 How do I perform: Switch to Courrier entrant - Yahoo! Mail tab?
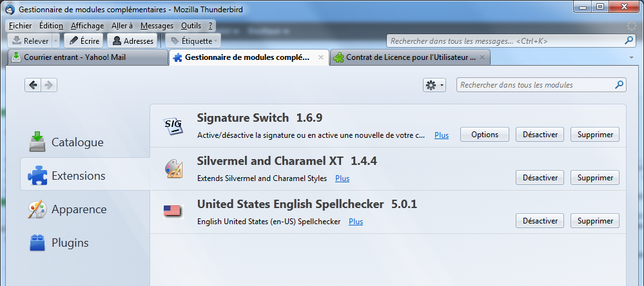[x=88, y=57]
